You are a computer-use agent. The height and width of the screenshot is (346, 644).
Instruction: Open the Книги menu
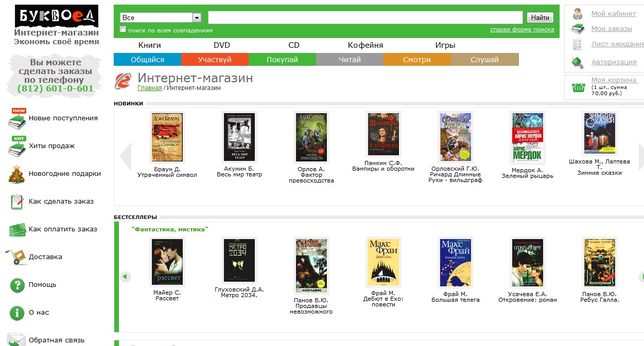(150, 45)
